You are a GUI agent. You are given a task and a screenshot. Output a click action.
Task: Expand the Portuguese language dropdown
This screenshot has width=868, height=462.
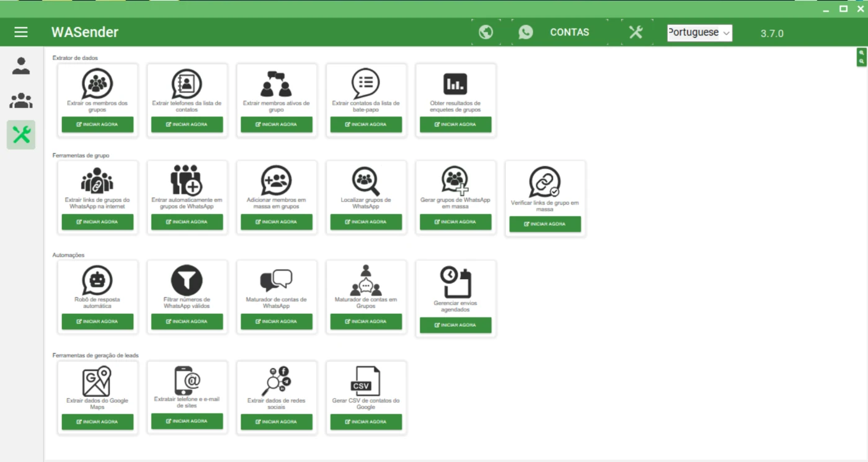699,33
